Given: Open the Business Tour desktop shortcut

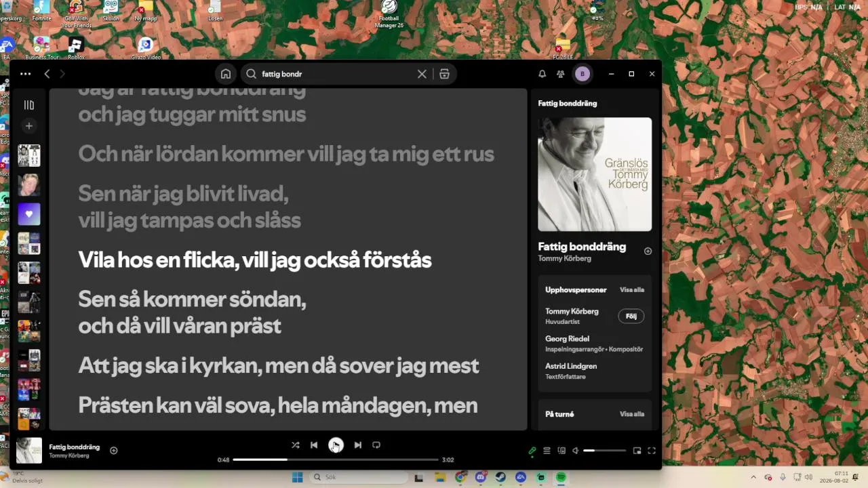Looking at the screenshot, I should pos(41,48).
